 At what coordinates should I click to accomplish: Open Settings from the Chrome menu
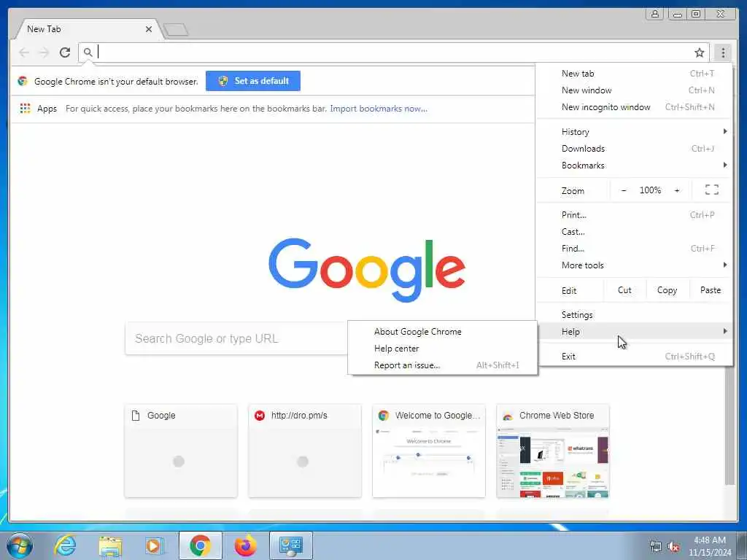point(634,315)
